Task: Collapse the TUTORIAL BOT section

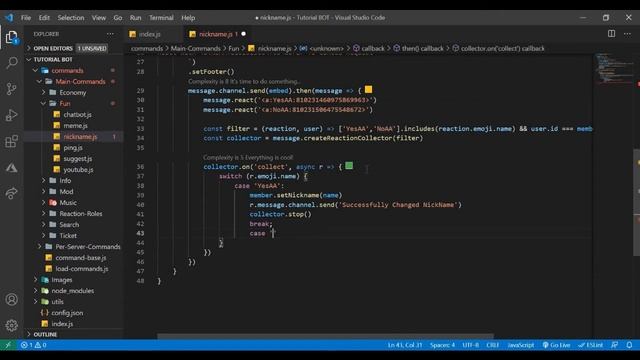Action: [x=73, y=59]
